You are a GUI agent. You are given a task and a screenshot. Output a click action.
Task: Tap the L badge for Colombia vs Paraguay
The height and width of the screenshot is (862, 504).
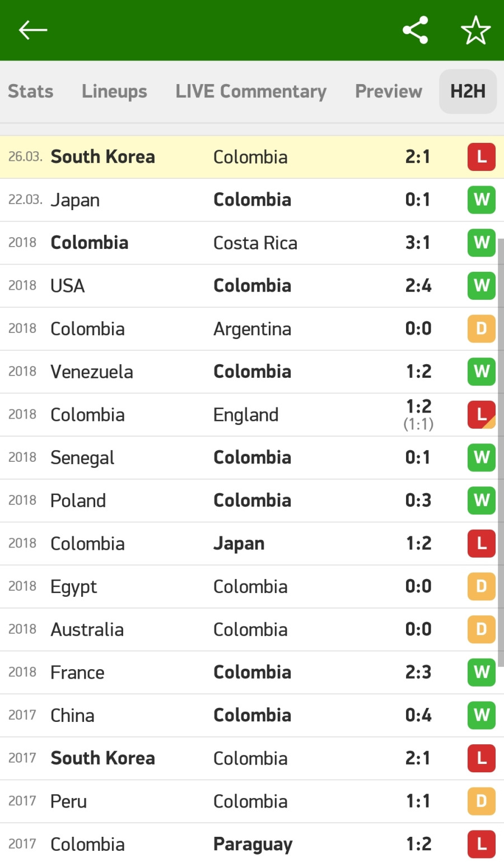[x=482, y=844]
